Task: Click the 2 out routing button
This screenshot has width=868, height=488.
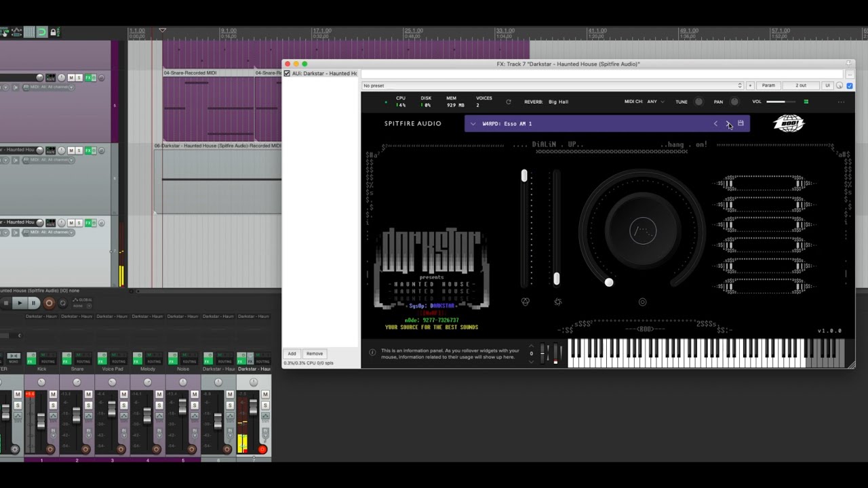Action: pos(801,85)
